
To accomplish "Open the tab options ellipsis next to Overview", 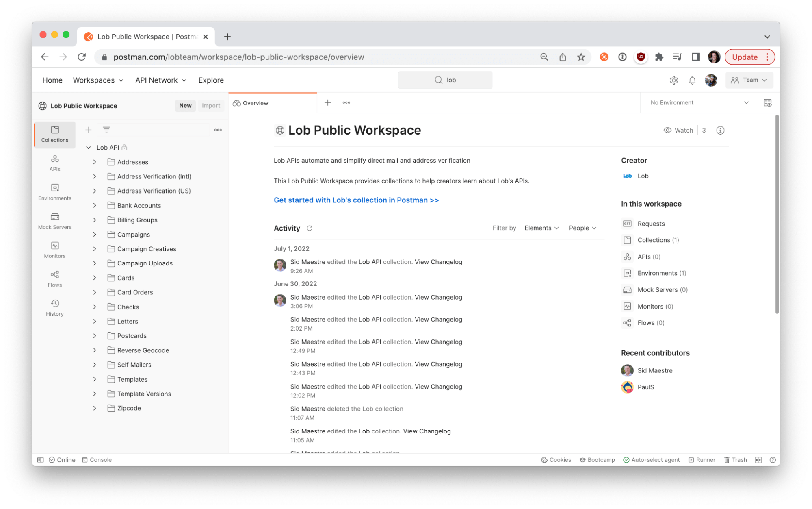I will [346, 103].
